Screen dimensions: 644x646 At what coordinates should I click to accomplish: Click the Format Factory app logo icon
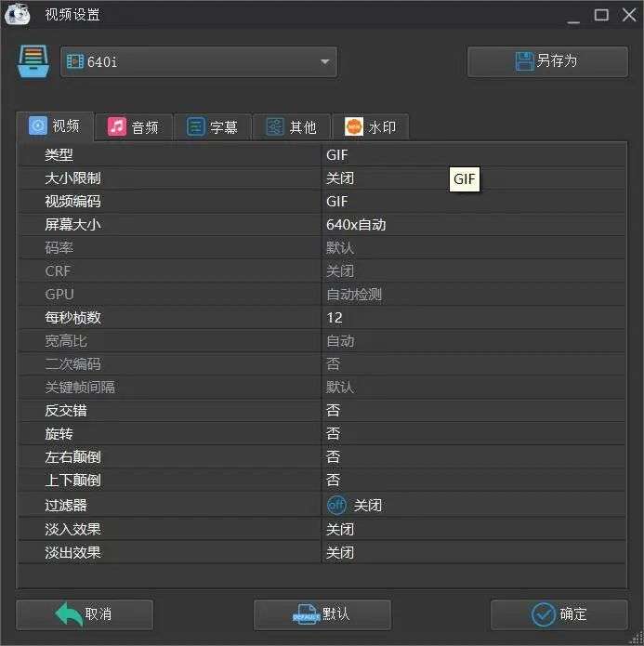click(18, 13)
